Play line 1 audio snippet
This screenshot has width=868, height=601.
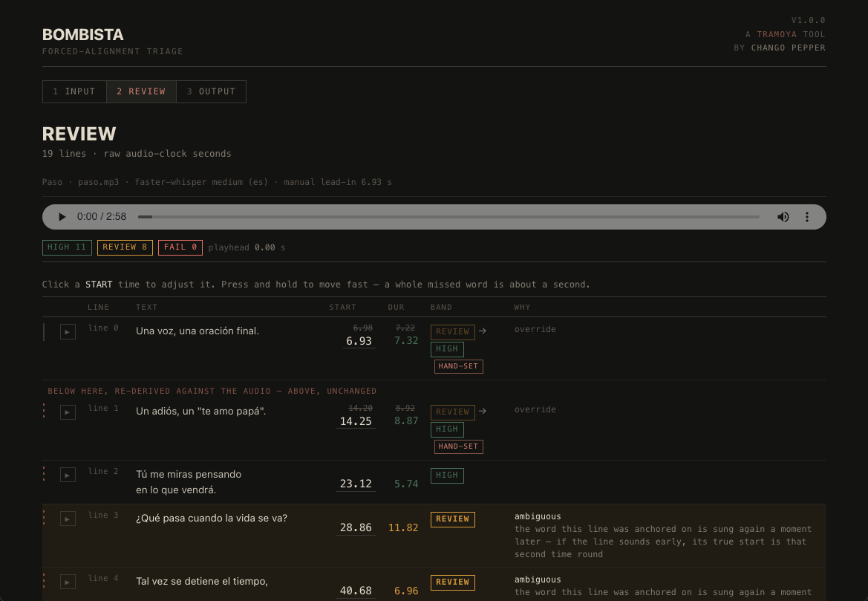coord(68,412)
